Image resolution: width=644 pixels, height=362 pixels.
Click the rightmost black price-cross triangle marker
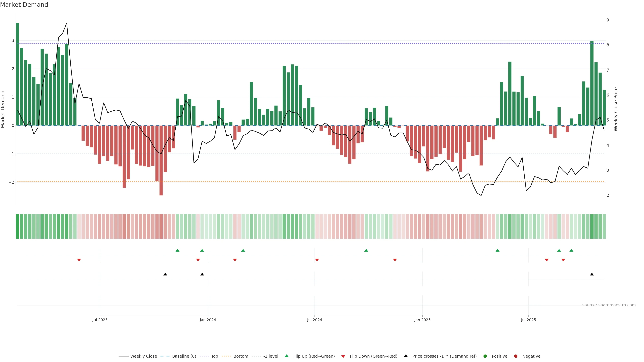592,274
